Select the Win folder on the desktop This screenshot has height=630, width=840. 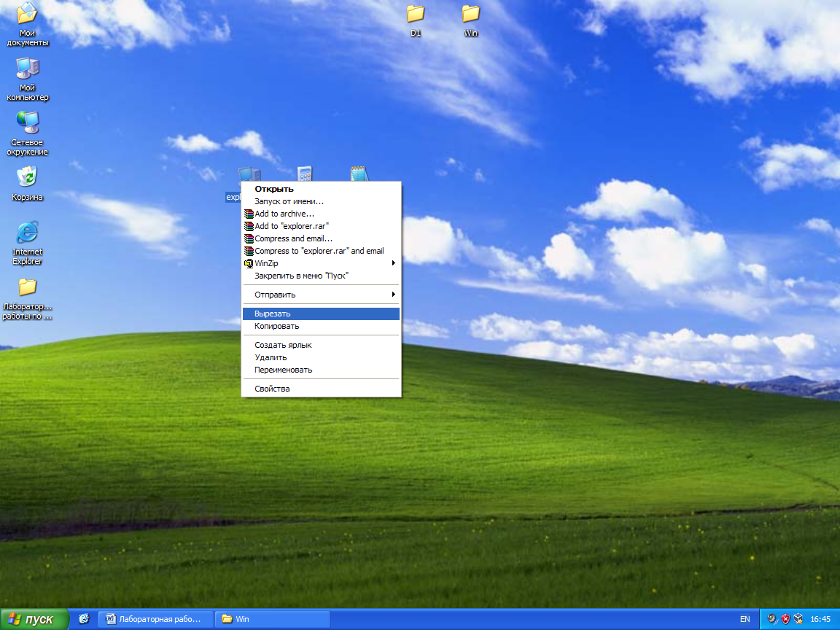coord(471,20)
